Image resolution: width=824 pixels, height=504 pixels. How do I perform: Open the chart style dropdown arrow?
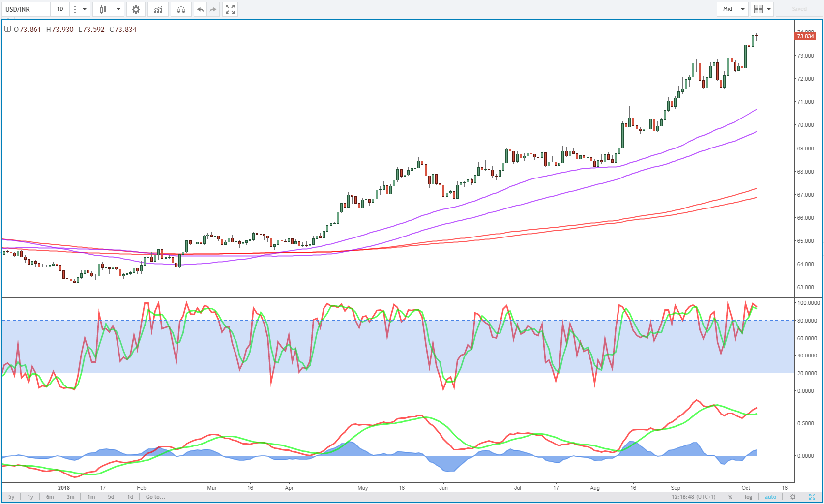coord(118,9)
